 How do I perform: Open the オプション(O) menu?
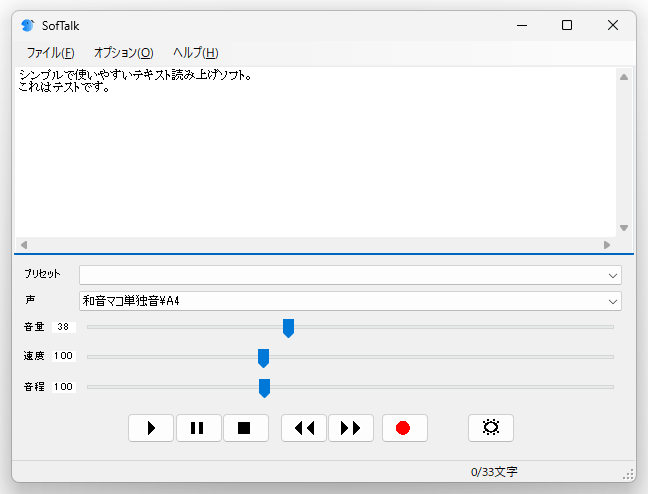124,53
